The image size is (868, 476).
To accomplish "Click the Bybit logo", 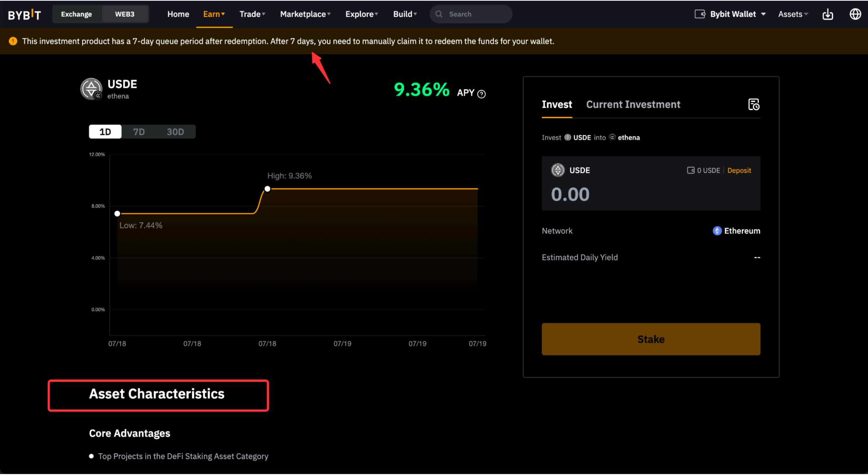I will point(25,15).
